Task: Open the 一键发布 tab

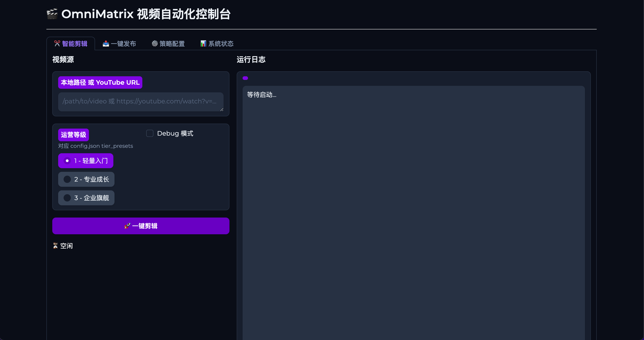Action: [x=119, y=44]
